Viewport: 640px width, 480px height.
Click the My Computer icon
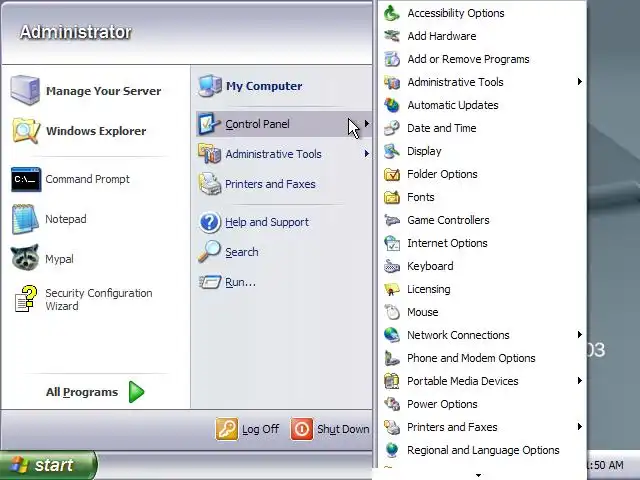pos(210,86)
